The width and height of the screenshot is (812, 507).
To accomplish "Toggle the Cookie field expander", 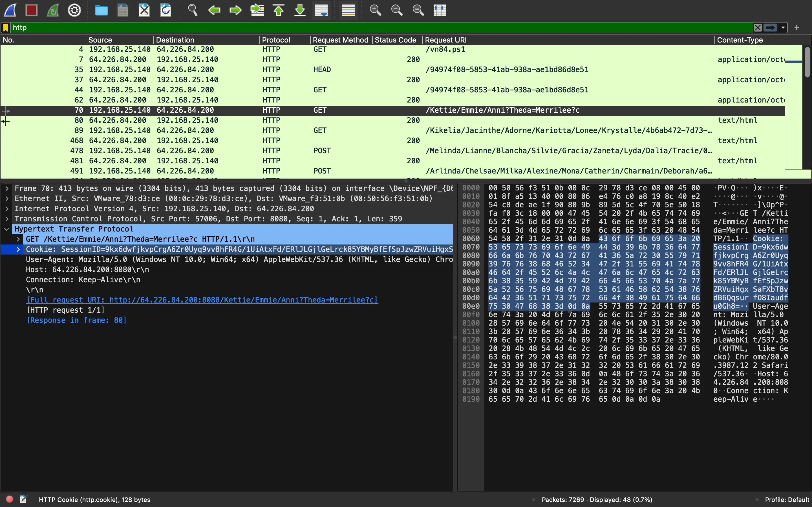I will coord(17,249).
